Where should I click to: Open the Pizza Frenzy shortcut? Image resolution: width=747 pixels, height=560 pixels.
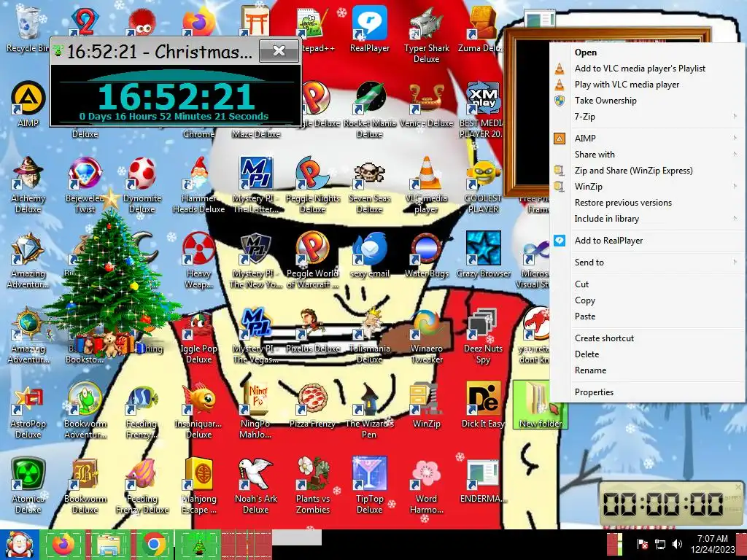pos(312,405)
